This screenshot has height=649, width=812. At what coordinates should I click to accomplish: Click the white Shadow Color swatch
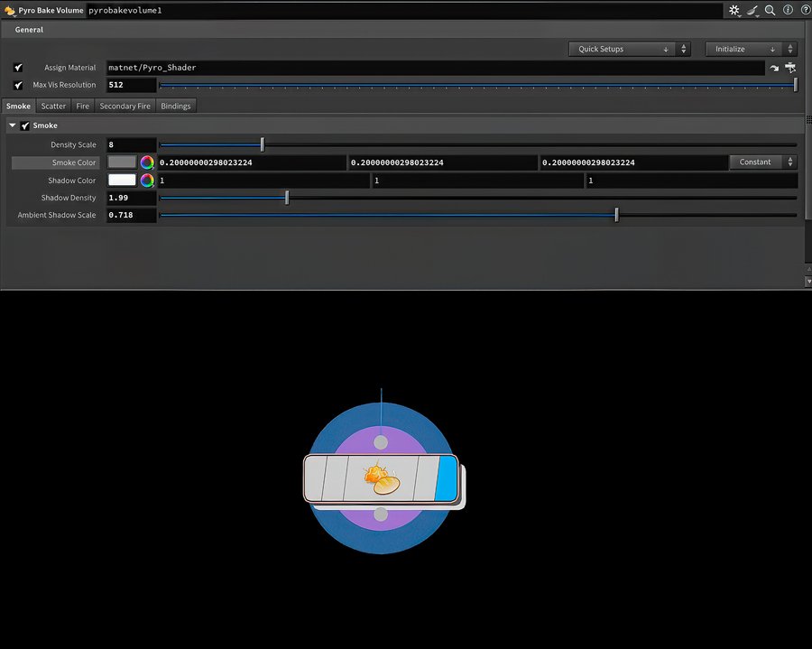[122, 180]
